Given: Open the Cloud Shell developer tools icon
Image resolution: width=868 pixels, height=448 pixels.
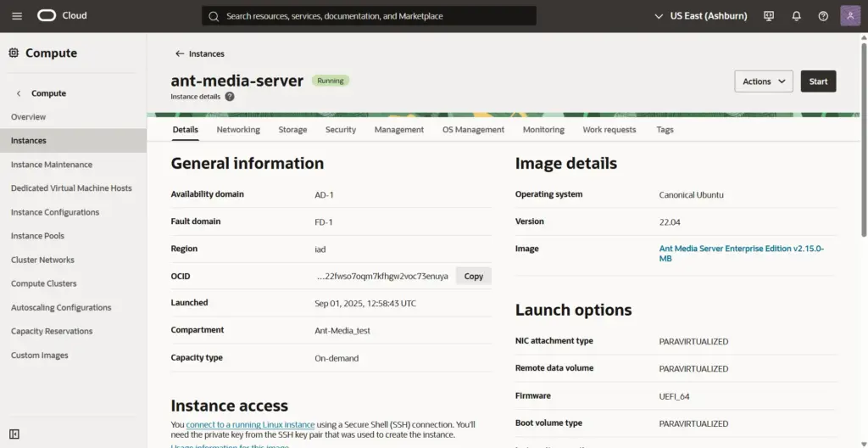Looking at the screenshot, I should point(769,16).
